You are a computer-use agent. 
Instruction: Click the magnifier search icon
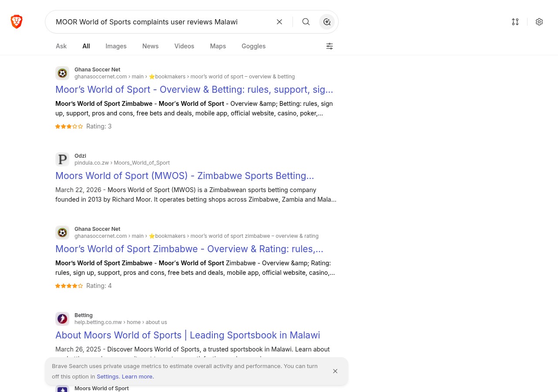click(x=306, y=22)
